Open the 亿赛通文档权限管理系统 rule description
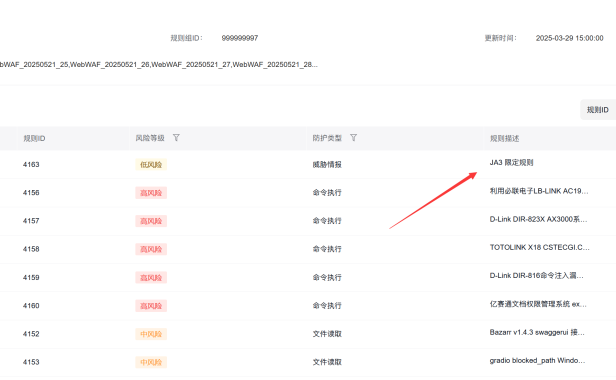Viewport: 616px width, 380px height. point(538,304)
